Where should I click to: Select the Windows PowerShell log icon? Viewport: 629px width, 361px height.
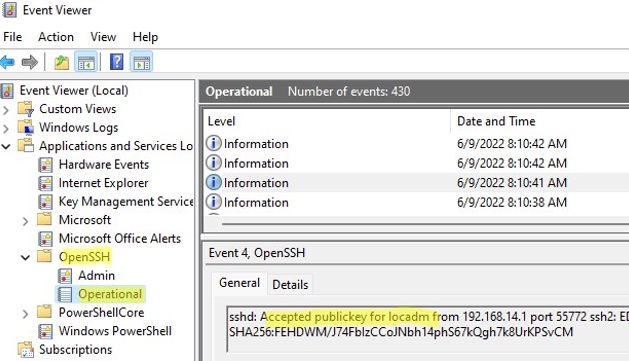click(45, 331)
